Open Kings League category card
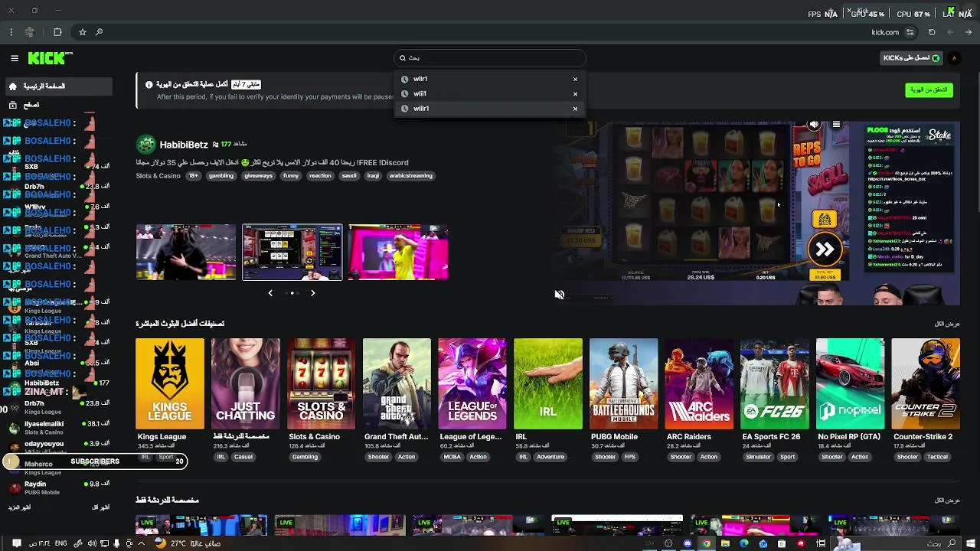The image size is (980, 551). (170, 383)
